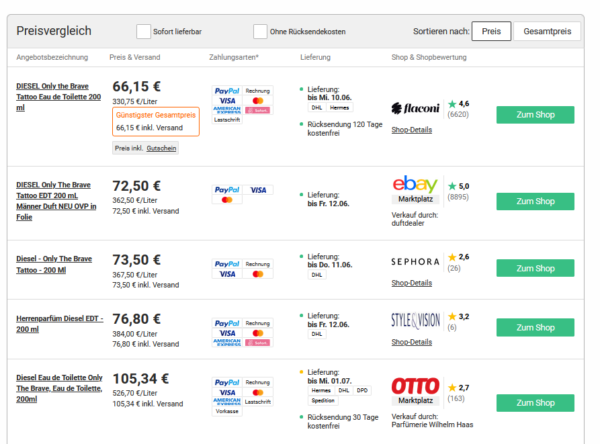Image resolution: width=600 pixels, height=444 pixels.
Task: Click the 76,80 € price
Action: (x=137, y=319)
